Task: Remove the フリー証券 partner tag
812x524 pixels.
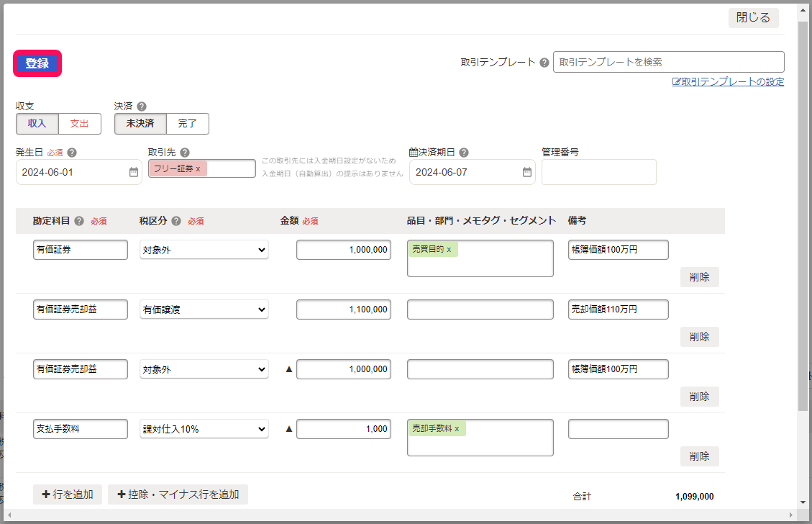Action: [198, 169]
